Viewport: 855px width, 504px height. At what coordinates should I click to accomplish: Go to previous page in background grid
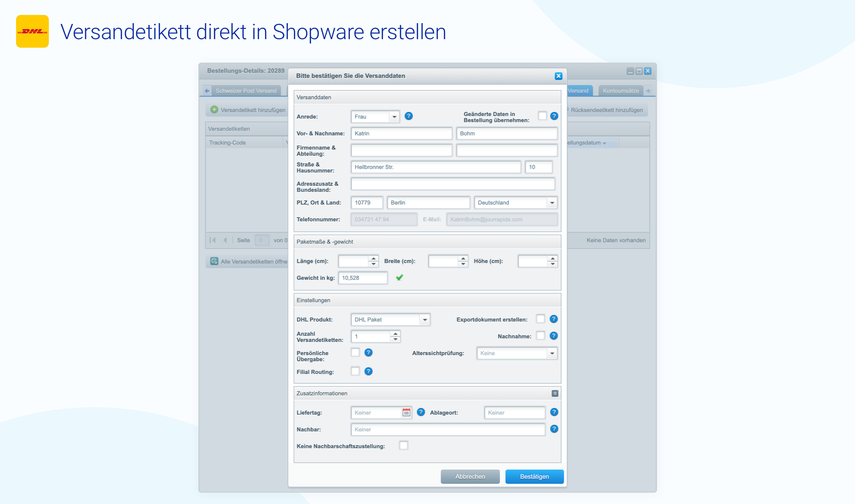(x=225, y=240)
